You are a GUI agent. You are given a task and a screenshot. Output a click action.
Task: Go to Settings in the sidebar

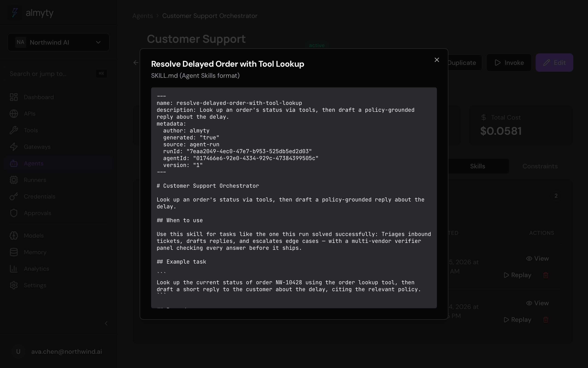point(59,285)
